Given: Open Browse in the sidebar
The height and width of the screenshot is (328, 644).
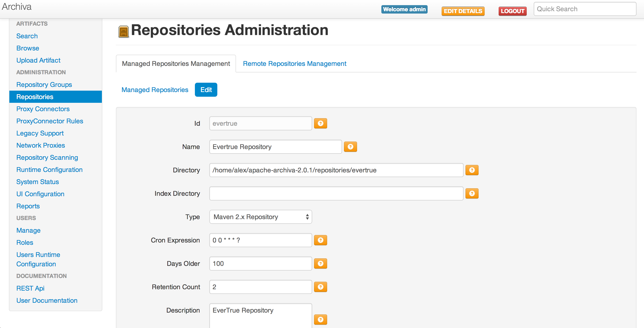Looking at the screenshot, I should [28, 48].
